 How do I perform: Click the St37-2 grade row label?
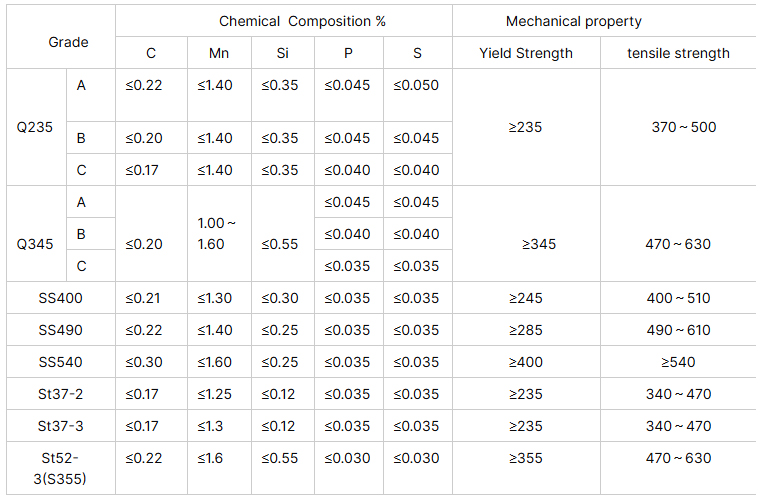click(60, 394)
